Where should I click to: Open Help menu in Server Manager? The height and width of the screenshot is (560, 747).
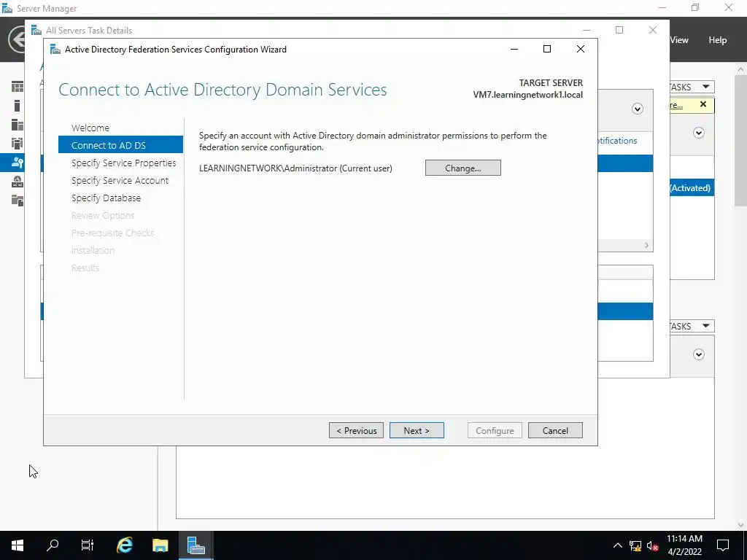coord(717,40)
